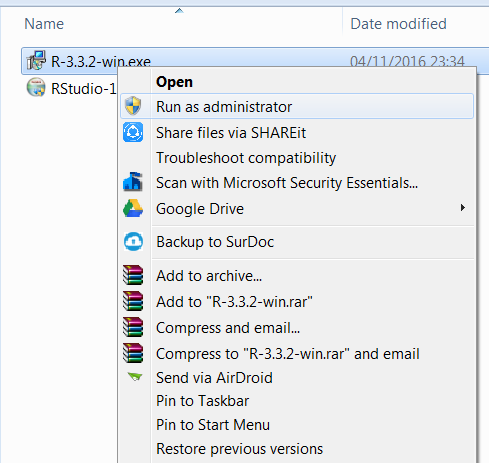Screen dimensions: 489x463
Task: Select Pin to Taskbar
Action: pyautogui.click(x=202, y=400)
